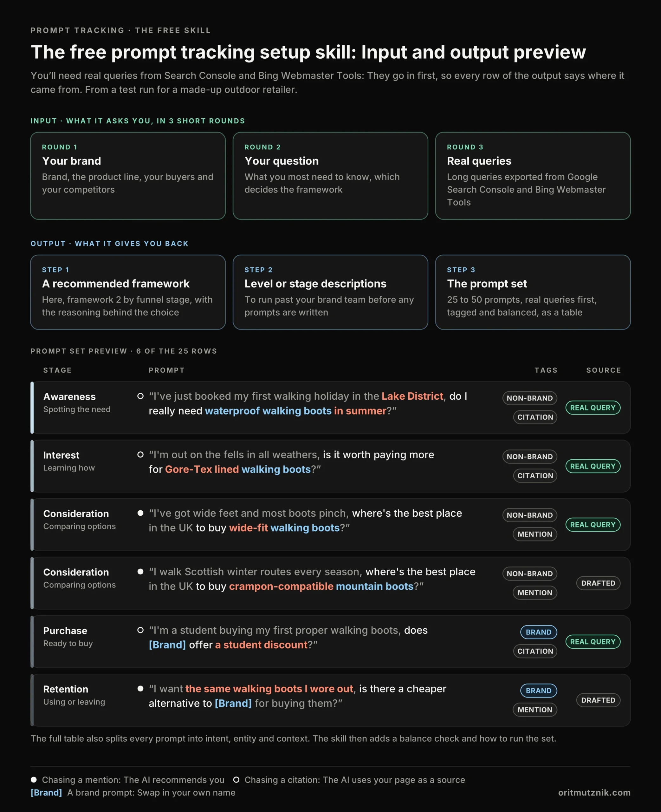Click the 'Awareness' stage name
The image size is (661, 812).
(69, 396)
